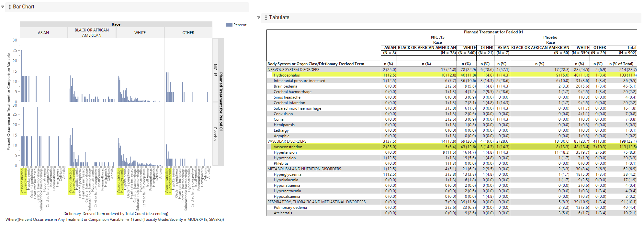Collapse the Bar Chart disclosure triangle
The height and width of the screenshot is (226, 644).
tap(3, 7)
